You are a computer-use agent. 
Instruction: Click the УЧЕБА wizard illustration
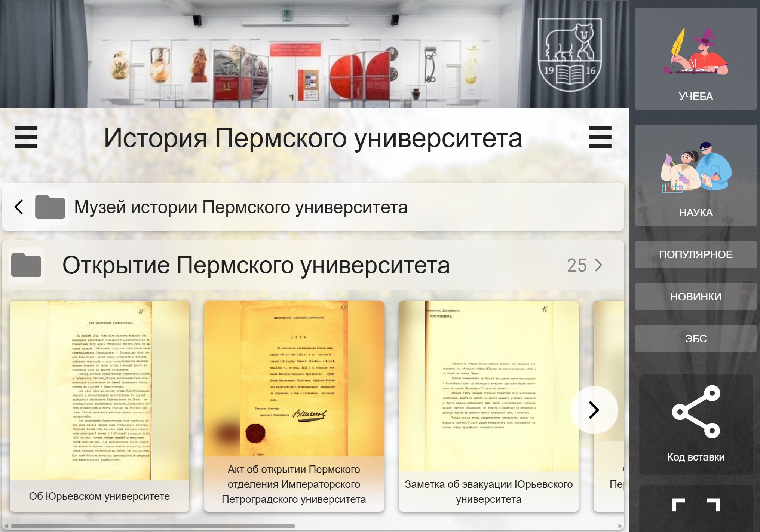[x=696, y=51]
